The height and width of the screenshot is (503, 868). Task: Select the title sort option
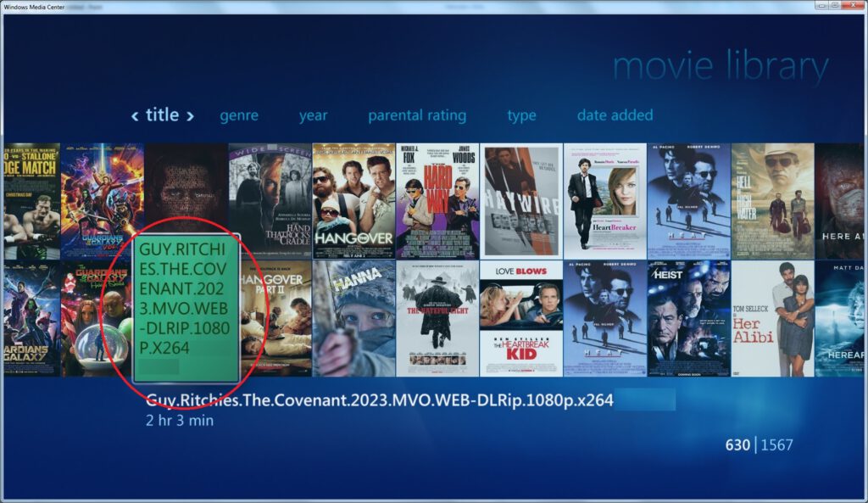coord(162,115)
